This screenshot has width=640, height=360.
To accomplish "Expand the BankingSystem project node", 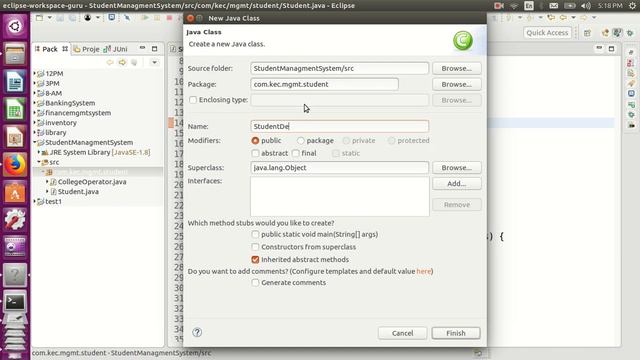I will [35, 103].
